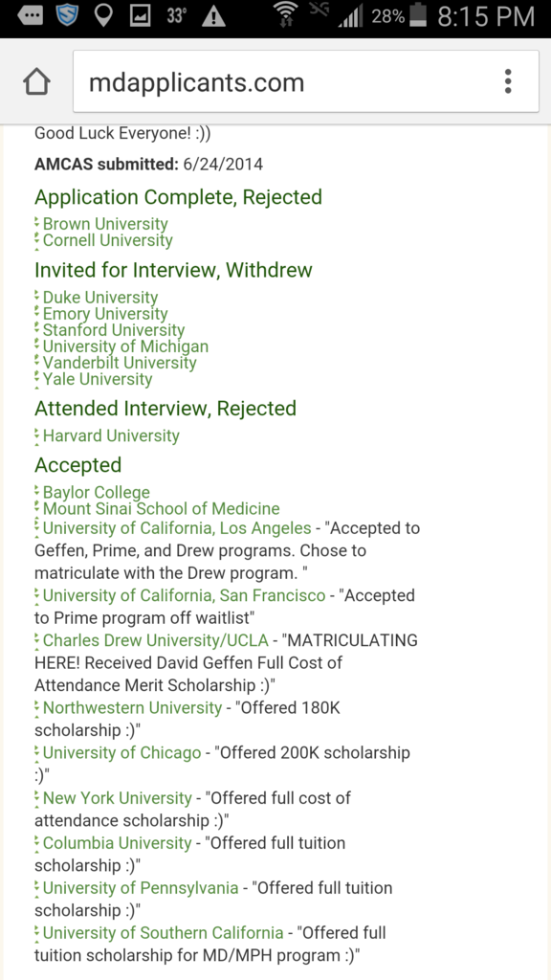Open the three-dot browser menu
This screenshot has height=980, width=551.
click(x=508, y=82)
